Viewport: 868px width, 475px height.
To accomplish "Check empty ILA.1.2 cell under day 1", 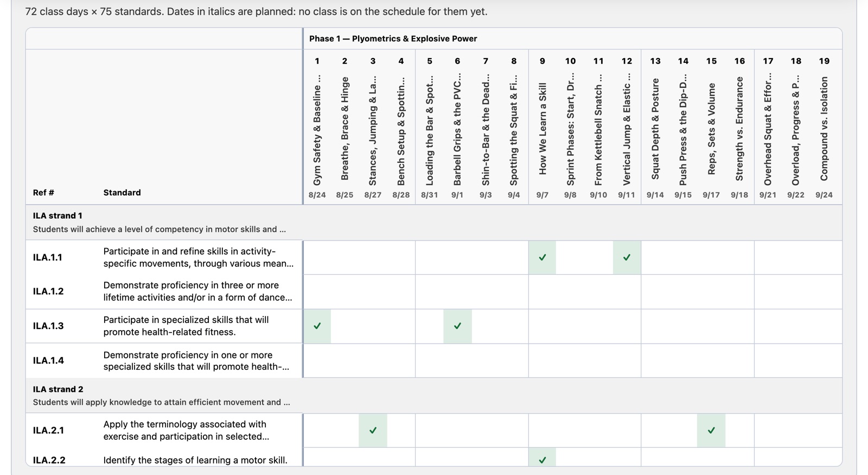I will [x=317, y=292].
